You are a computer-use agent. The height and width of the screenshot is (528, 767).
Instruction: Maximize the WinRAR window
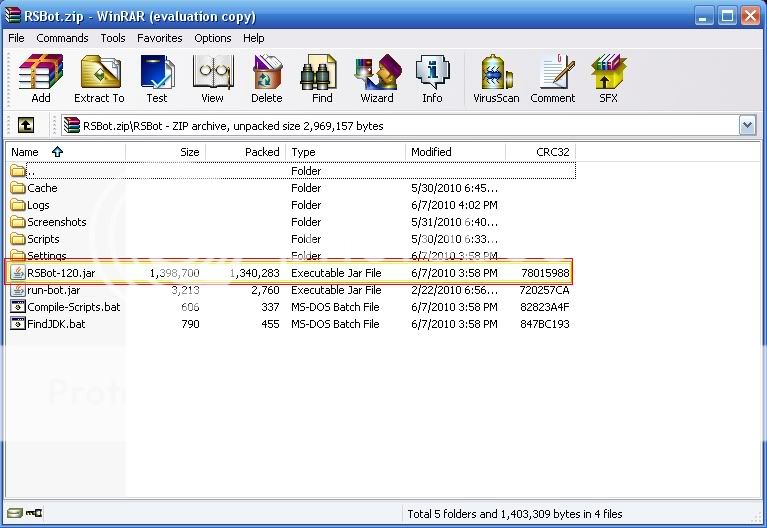(x=727, y=16)
